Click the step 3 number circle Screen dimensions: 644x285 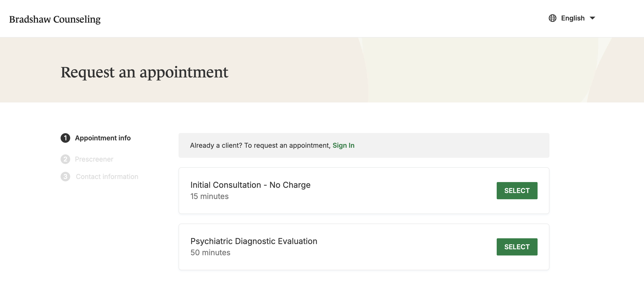tap(65, 177)
